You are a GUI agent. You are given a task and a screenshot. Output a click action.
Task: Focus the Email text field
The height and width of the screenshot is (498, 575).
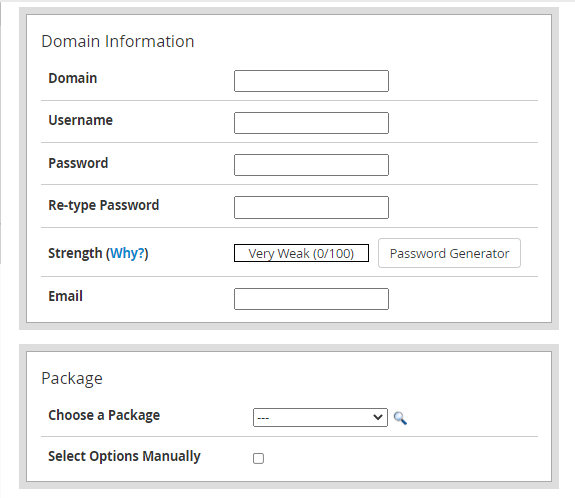[311, 299]
